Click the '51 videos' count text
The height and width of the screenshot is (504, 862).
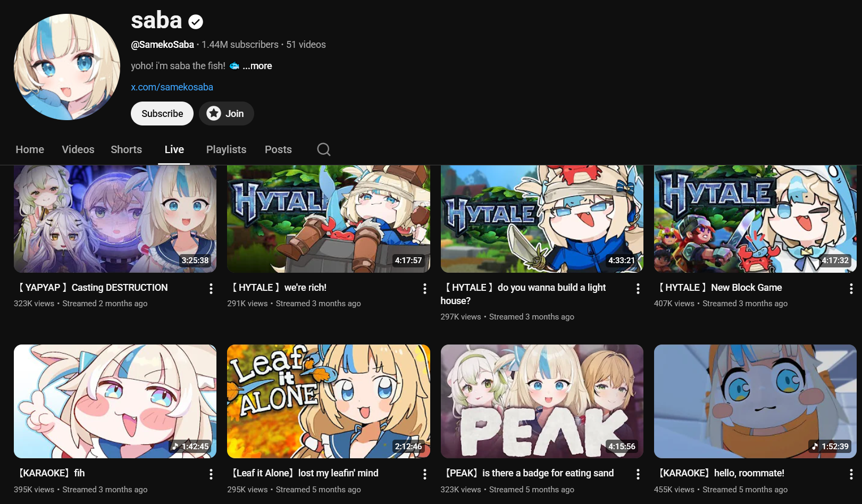pos(306,45)
